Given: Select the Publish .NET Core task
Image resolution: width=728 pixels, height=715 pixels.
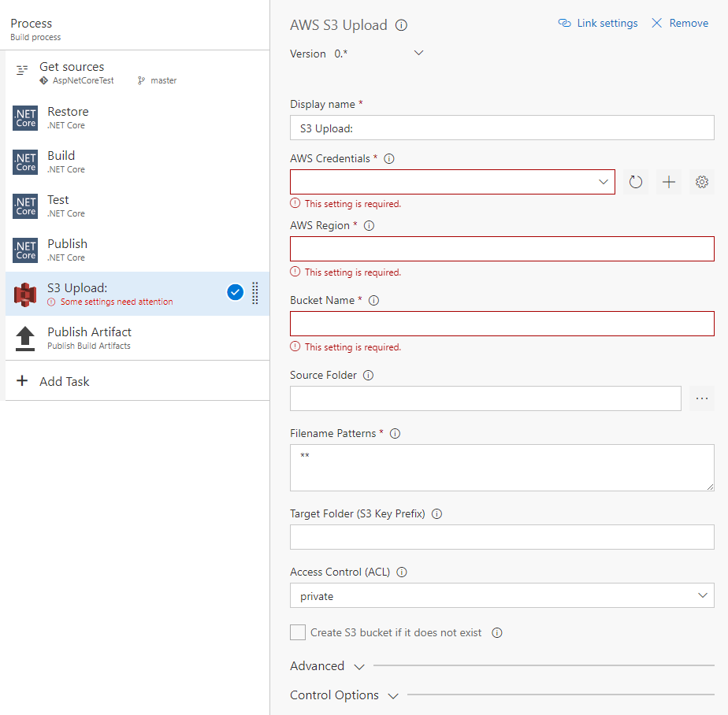Looking at the screenshot, I should click(137, 250).
